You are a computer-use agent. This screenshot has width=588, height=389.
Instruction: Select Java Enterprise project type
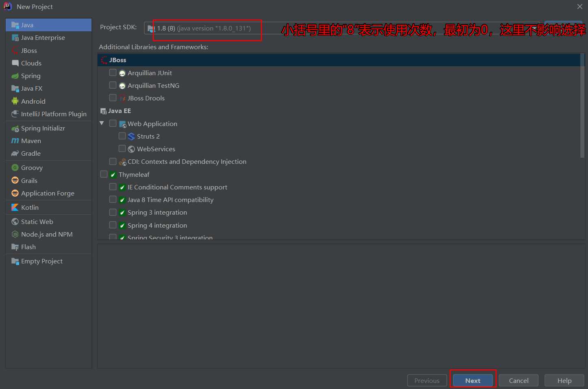(x=49, y=38)
